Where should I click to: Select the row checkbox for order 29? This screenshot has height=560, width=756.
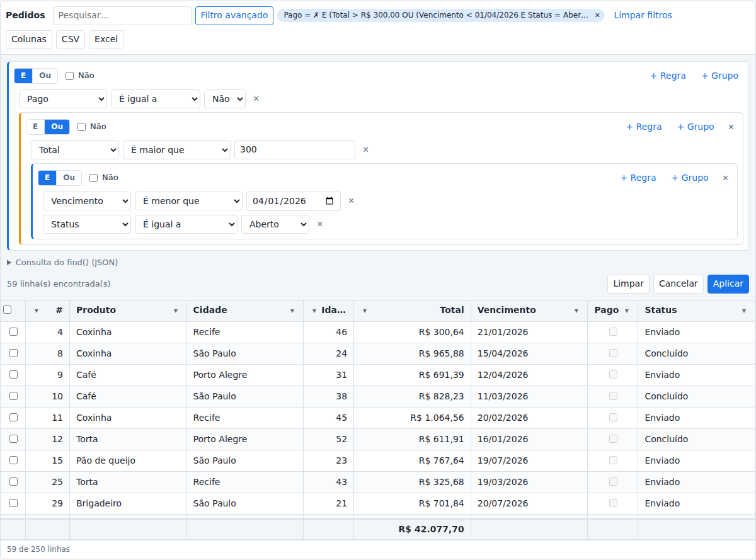pyautogui.click(x=13, y=503)
